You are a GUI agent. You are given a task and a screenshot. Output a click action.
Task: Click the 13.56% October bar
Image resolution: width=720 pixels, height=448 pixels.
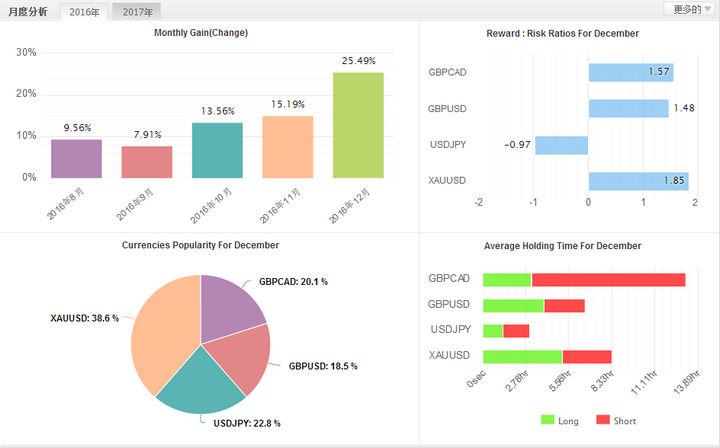(x=217, y=151)
